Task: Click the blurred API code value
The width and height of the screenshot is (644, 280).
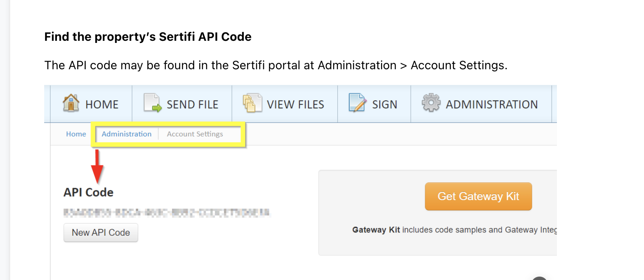Action: [167, 212]
